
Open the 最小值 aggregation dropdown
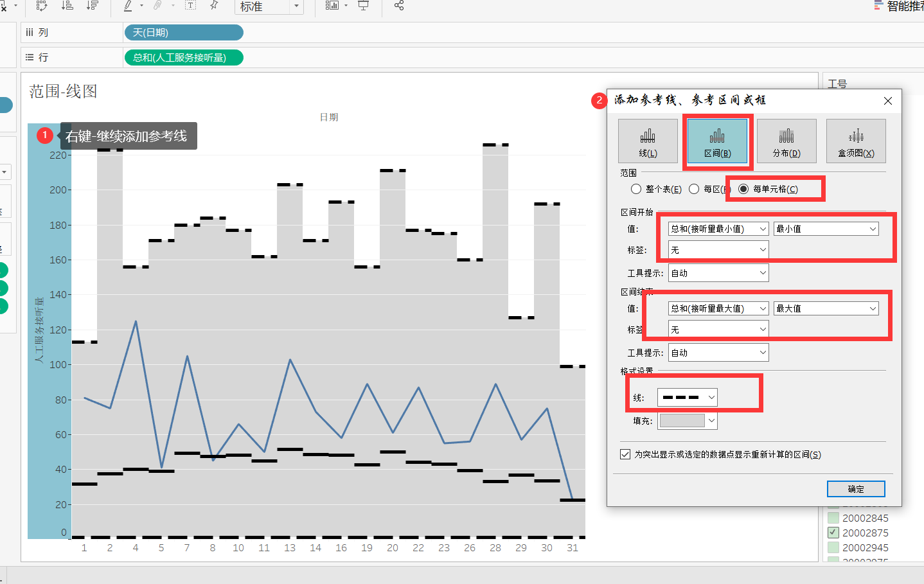point(826,229)
